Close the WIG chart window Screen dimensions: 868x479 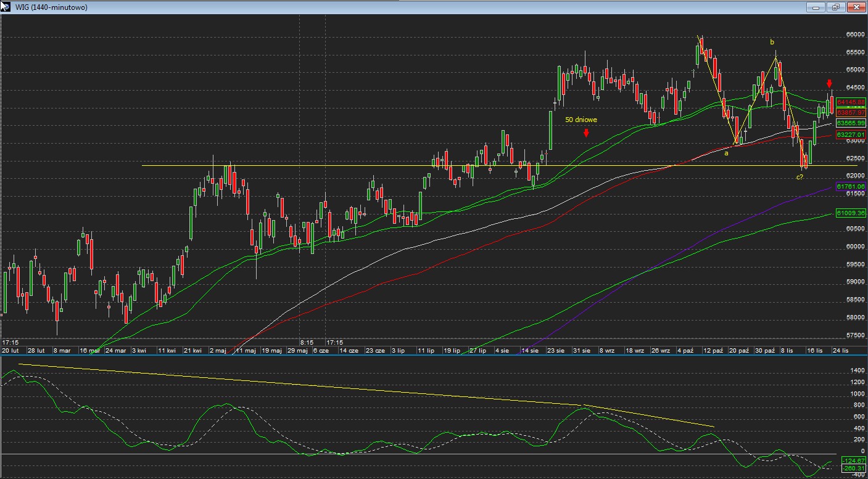point(856,7)
